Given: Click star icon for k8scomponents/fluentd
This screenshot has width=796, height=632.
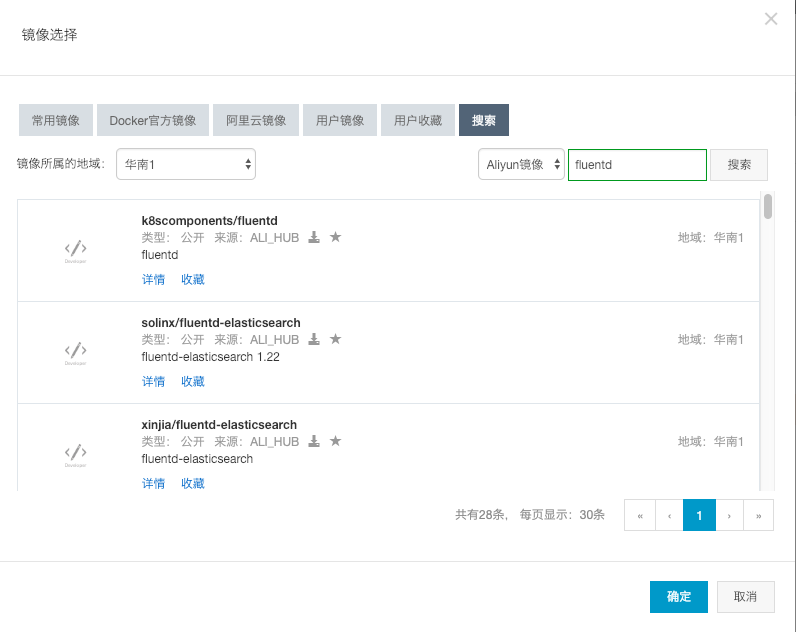Looking at the screenshot, I should pos(336,237).
